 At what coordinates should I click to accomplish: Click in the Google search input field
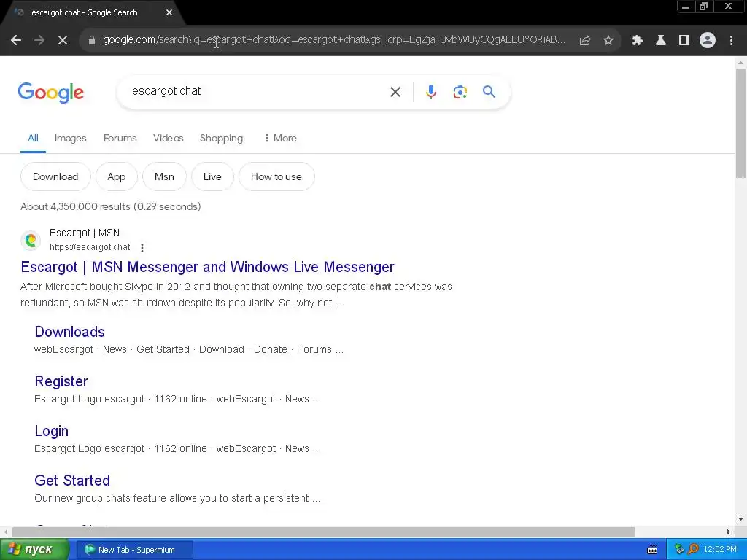point(258,91)
